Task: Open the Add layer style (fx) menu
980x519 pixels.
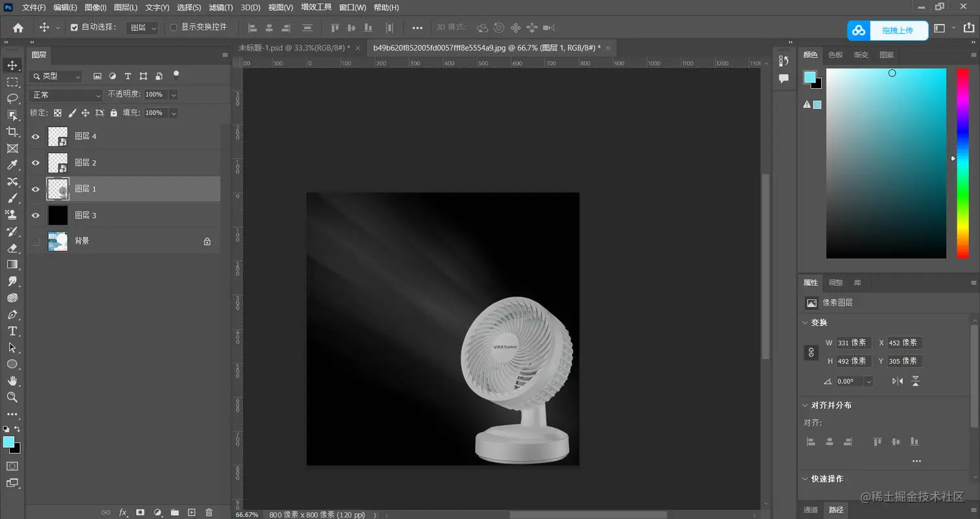Action: tap(122, 512)
